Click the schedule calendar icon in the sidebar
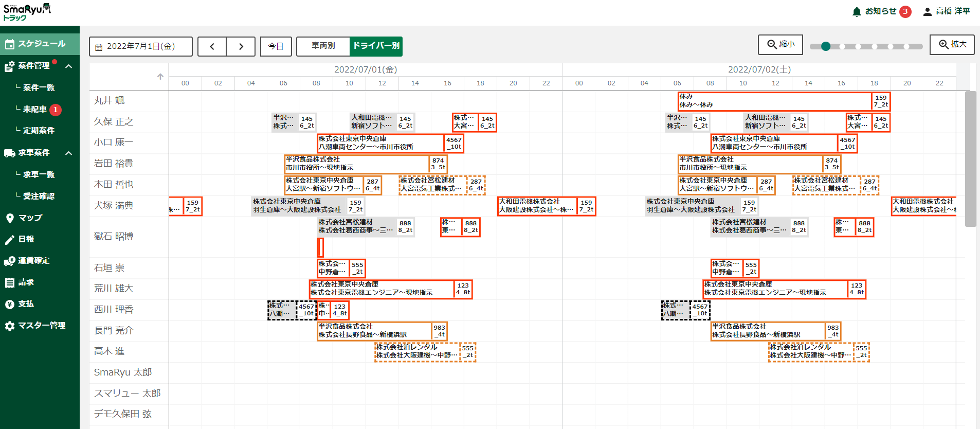Image resolution: width=980 pixels, height=429 pixels. pyautogui.click(x=10, y=44)
